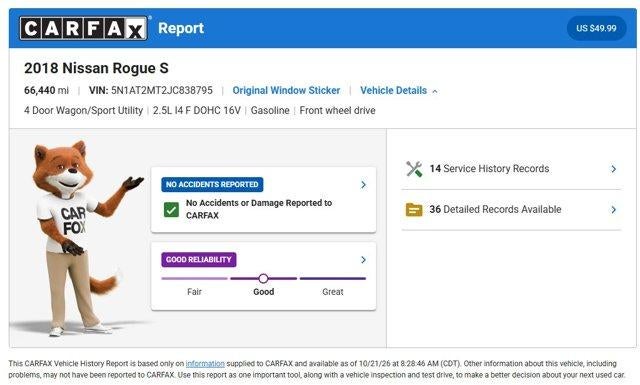
Task: Click the 'Fair' reliability label
Action: coord(194,292)
